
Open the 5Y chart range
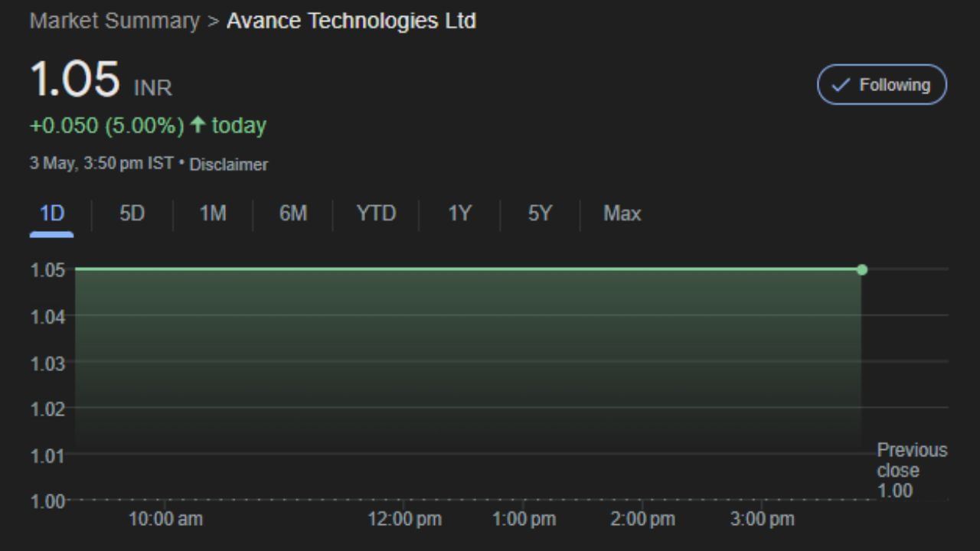pos(539,214)
